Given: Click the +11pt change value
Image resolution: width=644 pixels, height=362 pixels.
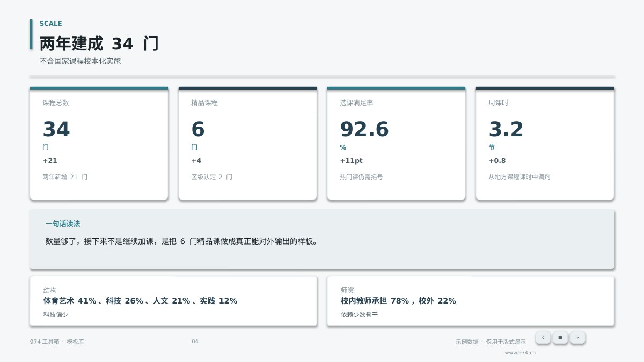Looking at the screenshot, I should pos(352,161).
